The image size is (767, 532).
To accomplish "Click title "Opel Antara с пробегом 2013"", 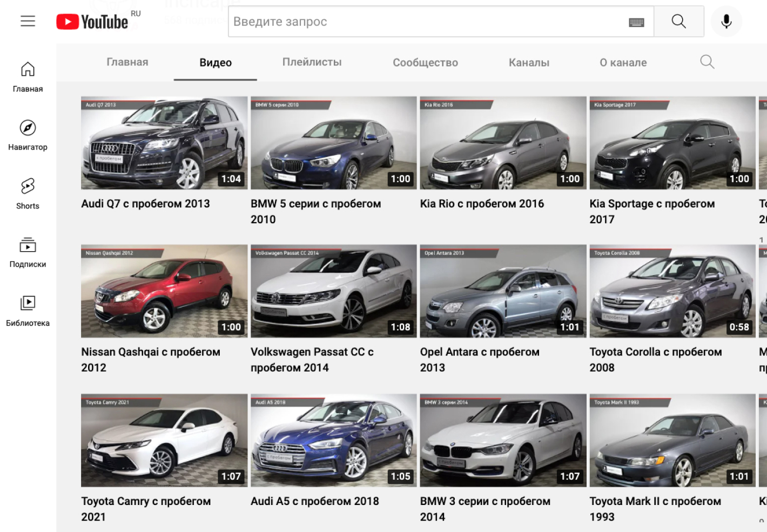I will point(480,359).
